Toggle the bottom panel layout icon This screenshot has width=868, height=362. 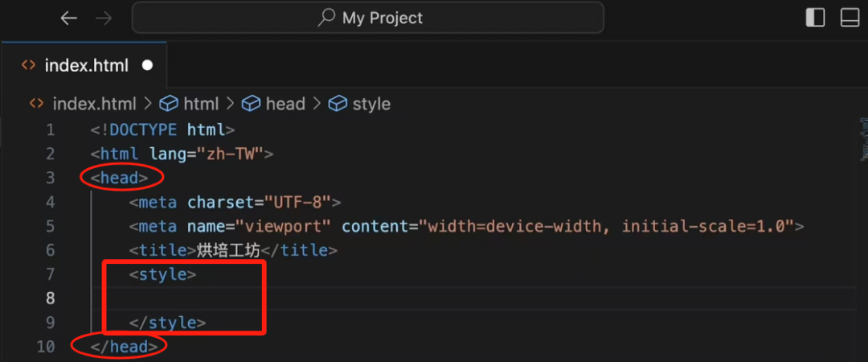(x=850, y=18)
